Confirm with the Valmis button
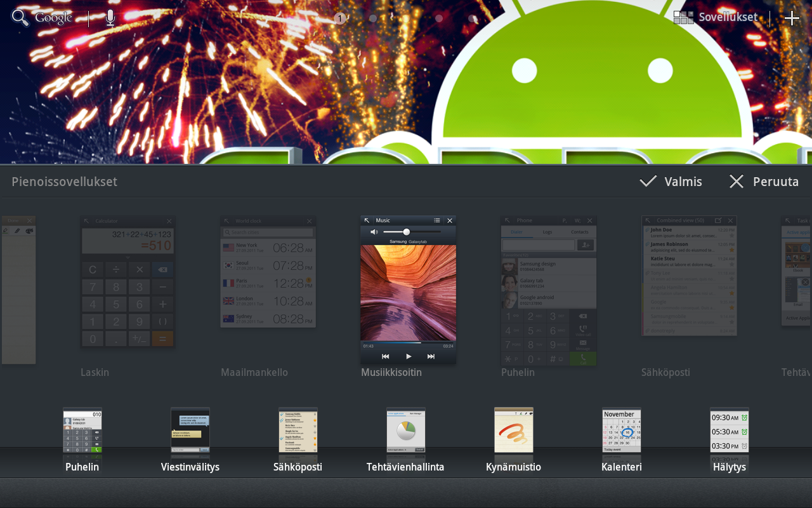The image size is (812, 508). [x=671, y=182]
